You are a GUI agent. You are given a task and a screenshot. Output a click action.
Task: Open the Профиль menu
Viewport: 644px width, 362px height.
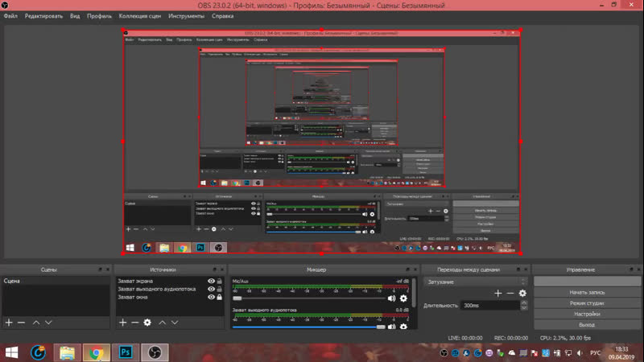[x=99, y=16]
